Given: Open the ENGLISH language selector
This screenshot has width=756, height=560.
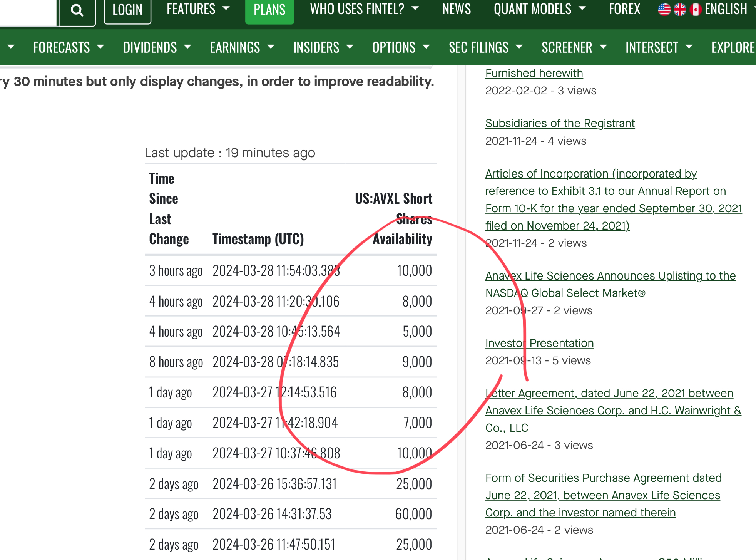Looking at the screenshot, I should [726, 9].
